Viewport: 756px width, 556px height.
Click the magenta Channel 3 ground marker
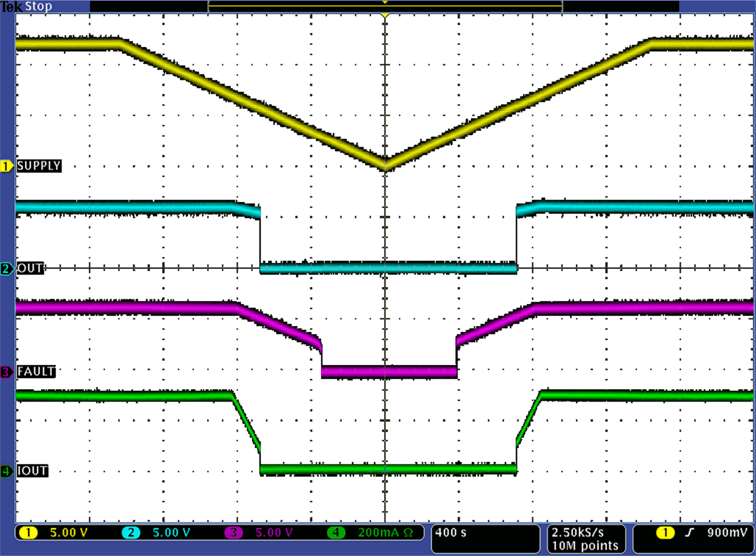coord(7,372)
